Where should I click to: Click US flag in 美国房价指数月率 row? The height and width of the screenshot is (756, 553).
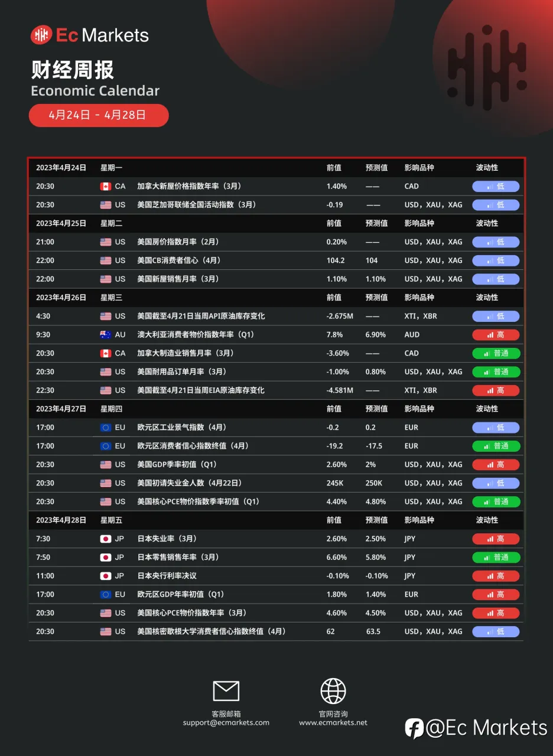click(x=106, y=242)
